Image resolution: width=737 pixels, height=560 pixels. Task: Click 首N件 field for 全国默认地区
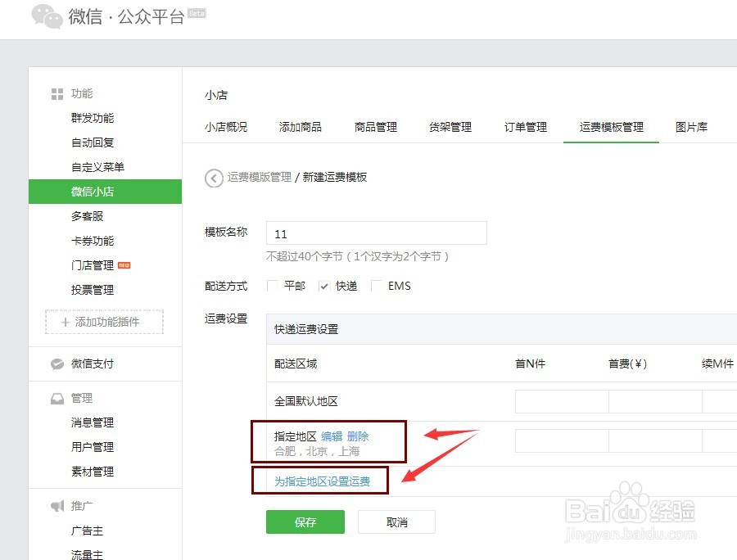point(562,401)
